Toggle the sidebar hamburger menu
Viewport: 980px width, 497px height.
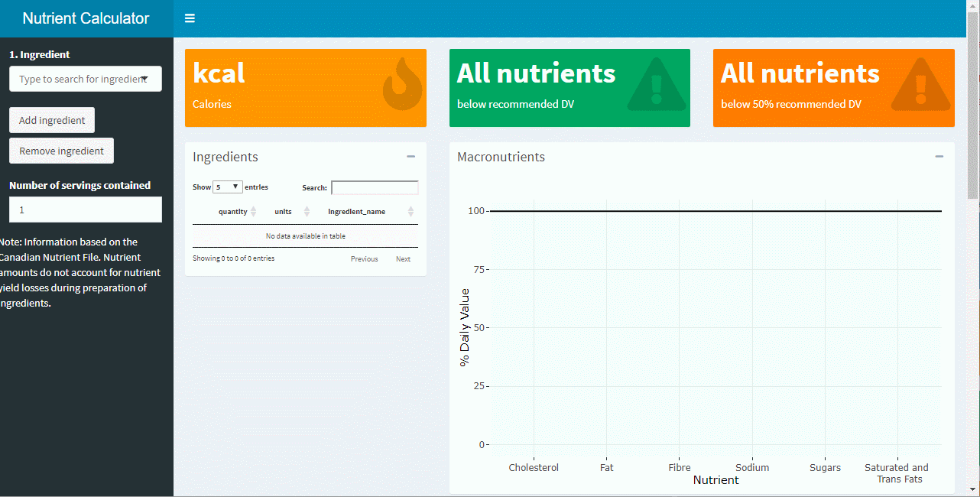pyautogui.click(x=190, y=18)
